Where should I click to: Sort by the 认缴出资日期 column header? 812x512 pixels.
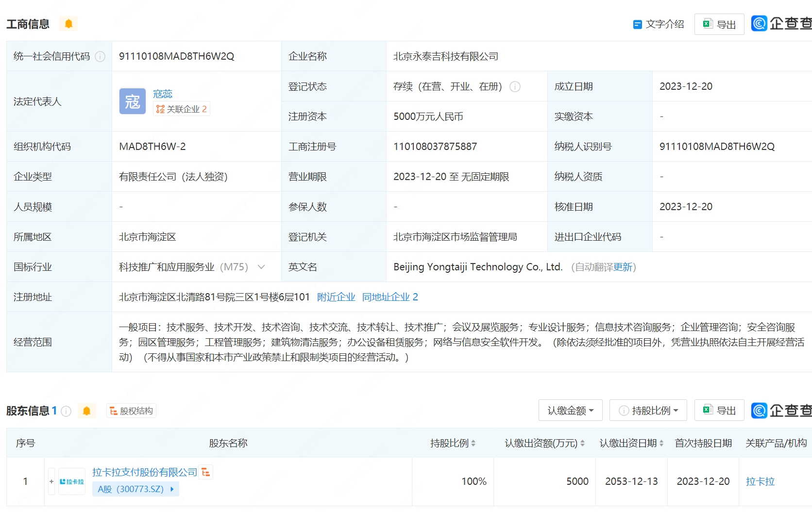(631, 443)
